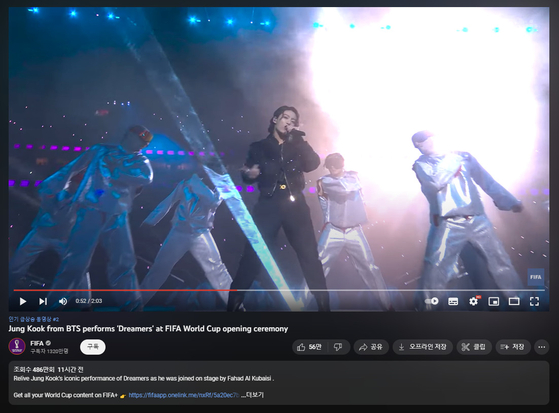Open the FIFA channel avatar
Image resolution: width=559 pixels, height=413 pixels.
[17, 346]
